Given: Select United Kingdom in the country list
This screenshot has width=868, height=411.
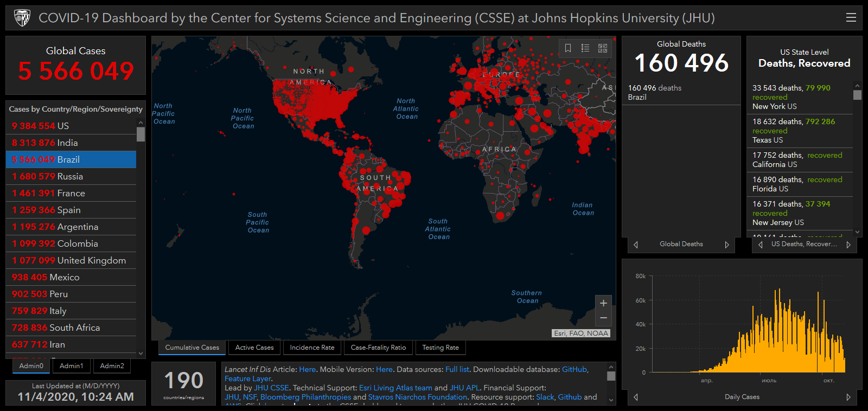Looking at the screenshot, I should tap(71, 260).
